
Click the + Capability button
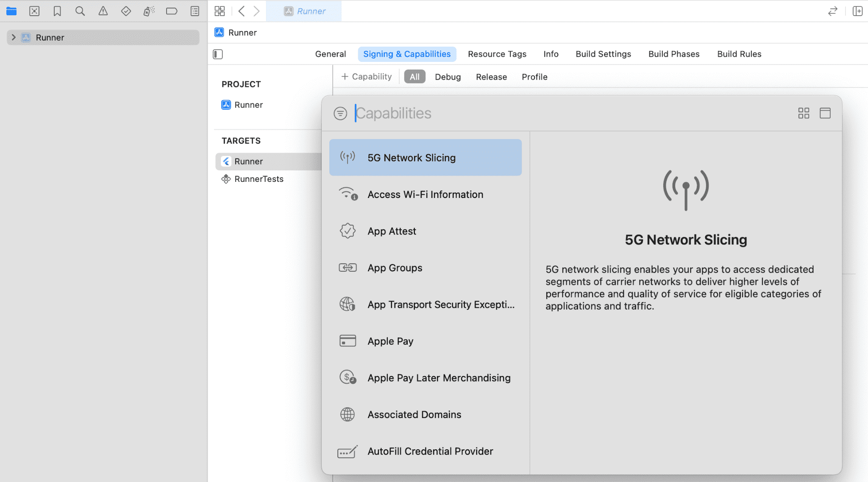pos(367,77)
